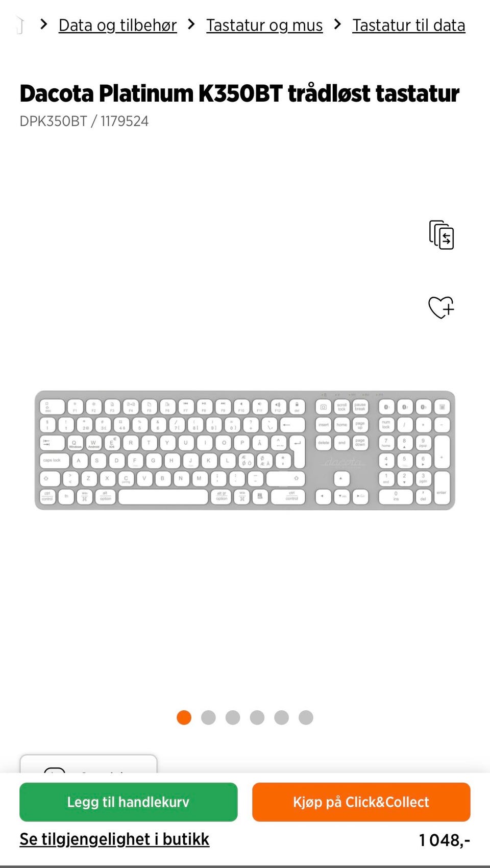The width and height of the screenshot is (490, 868).
Task: View last product image via sixth dot
Action: click(306, 717)
